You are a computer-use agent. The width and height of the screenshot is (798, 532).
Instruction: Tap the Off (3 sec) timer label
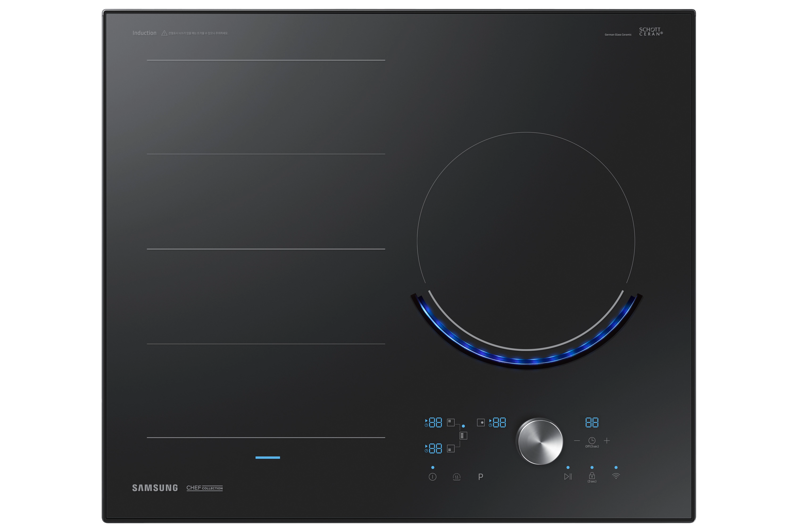[x=592, y=447]
